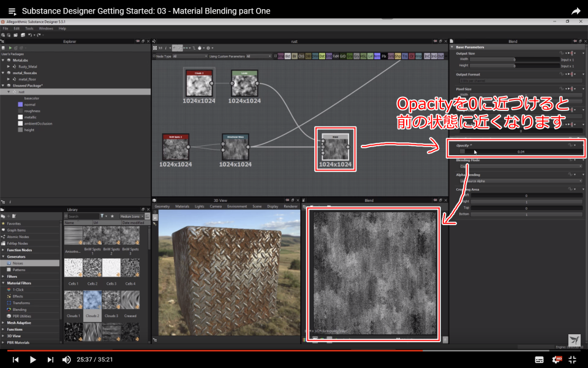The image size is (588, 368).
Task: Expand the Function Nodes library category
Action: point(4,250)
